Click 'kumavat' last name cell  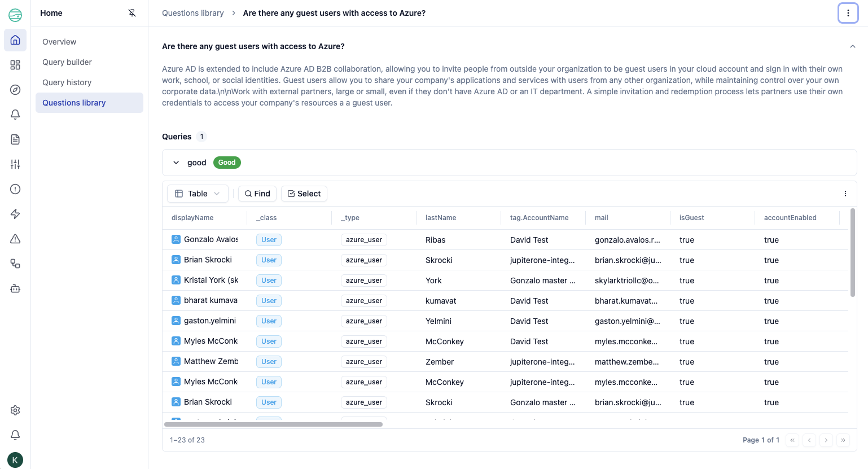point(441,301)
